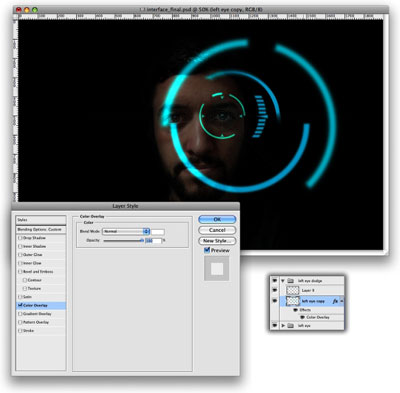Enable the Inner Shadow checkbox

pyautogui.click(x=20, y=246)
